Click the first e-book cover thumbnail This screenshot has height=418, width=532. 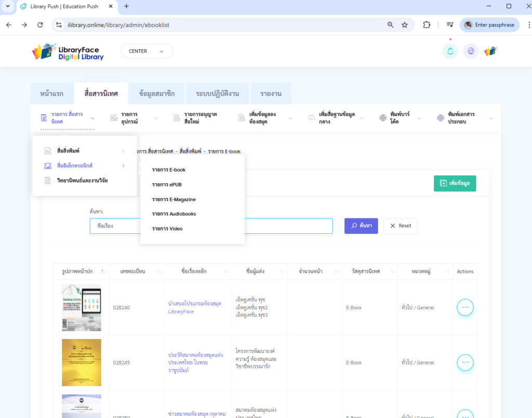(x=82, y=307)
